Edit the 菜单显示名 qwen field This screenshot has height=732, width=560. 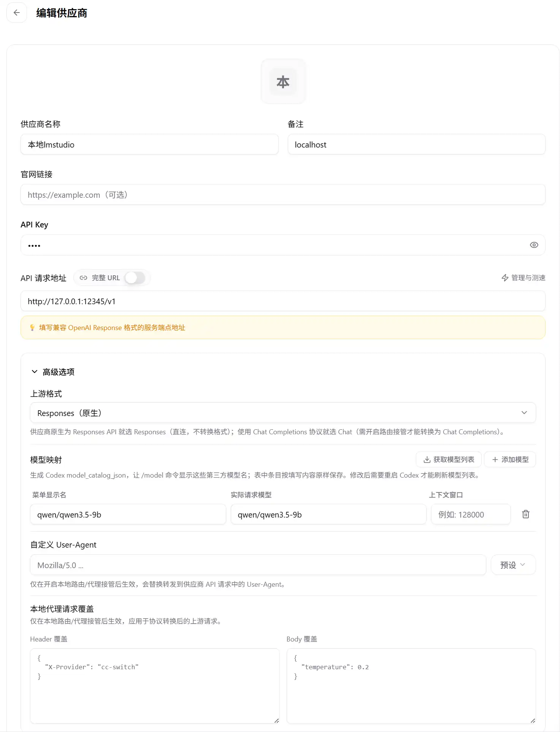pyautogui.click(x=128, y=514)
